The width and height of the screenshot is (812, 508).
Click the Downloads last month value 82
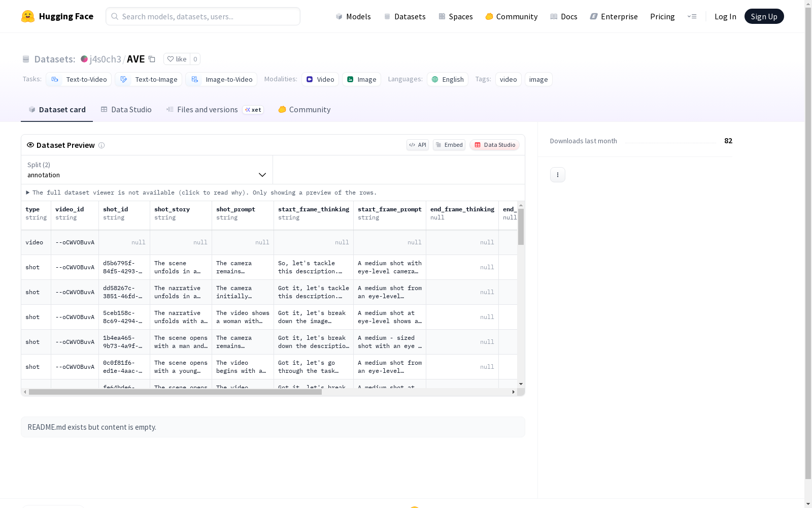(x=728, y=141)
